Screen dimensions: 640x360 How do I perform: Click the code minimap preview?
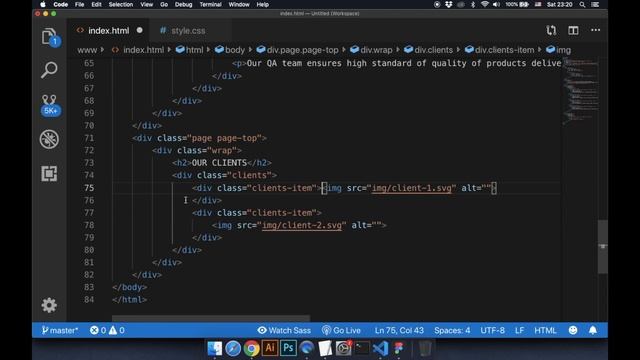pos(580,92)
